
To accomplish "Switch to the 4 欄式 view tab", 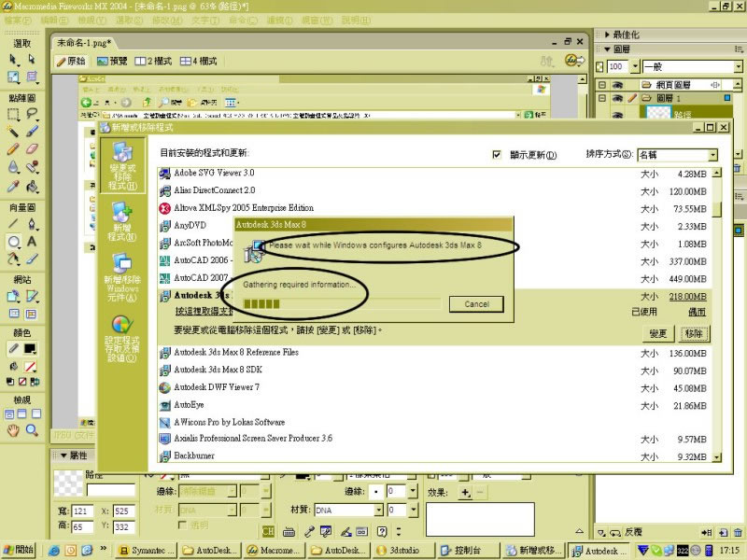I will [x=198, y=61].
